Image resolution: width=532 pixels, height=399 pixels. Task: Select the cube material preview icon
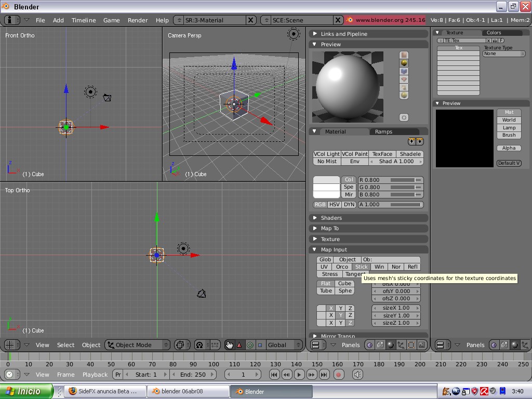coord(404,71)
